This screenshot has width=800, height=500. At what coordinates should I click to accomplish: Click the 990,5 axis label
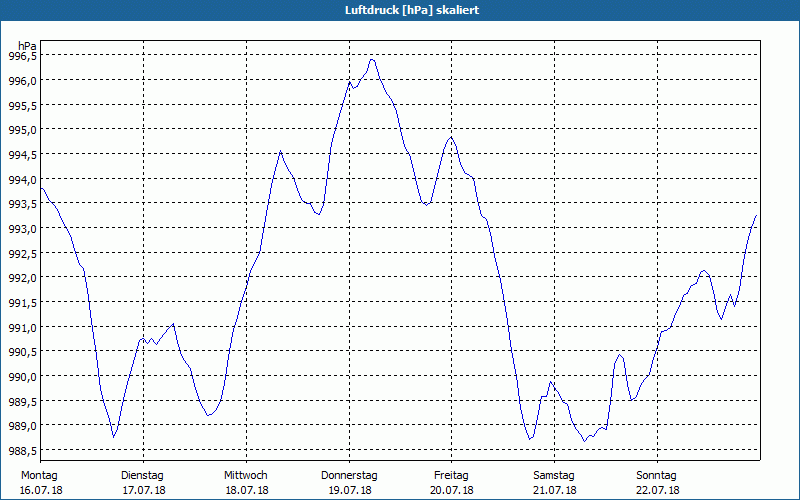pyautogui.click(x=22, y=352)
